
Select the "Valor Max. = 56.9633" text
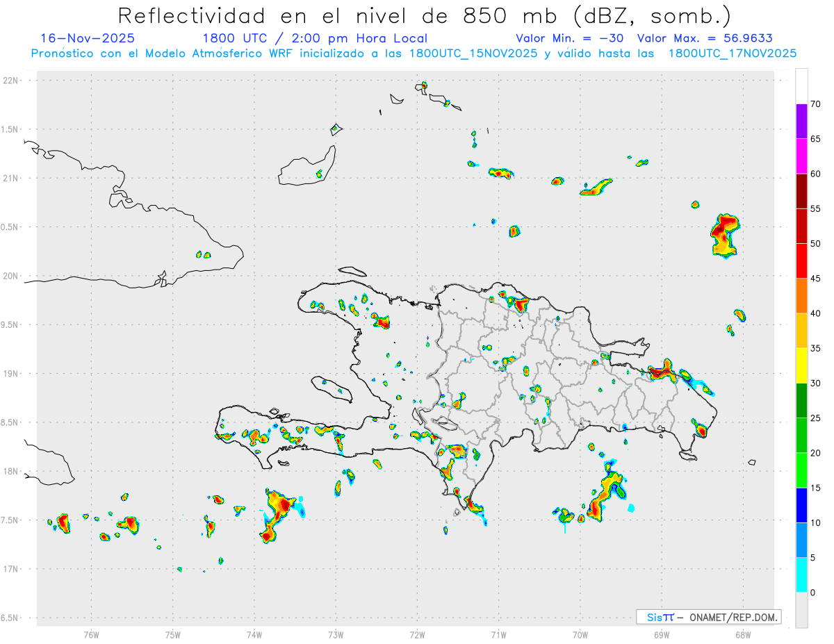pos(705,38)
